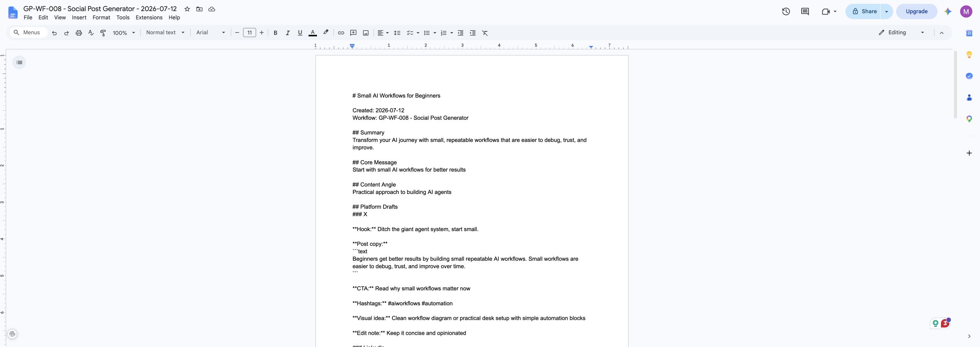This screenshot has width=980, height=347.
Task: Select the Paint format tool
Action: [x=103, y=33]
